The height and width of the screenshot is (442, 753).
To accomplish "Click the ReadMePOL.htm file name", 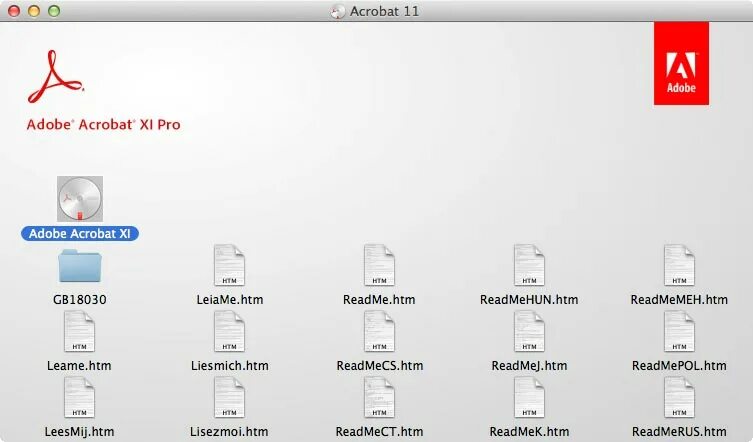I will tap(679, 366).
